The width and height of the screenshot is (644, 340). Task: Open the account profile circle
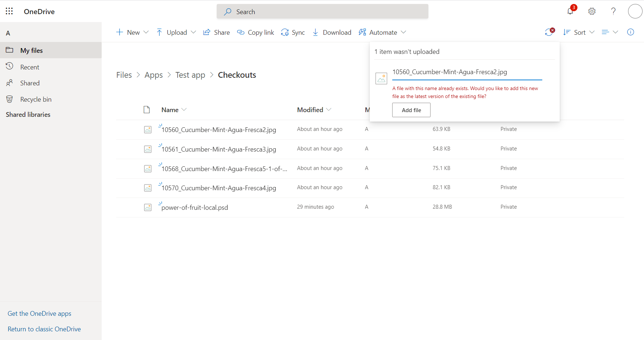(x=635, y=11)
